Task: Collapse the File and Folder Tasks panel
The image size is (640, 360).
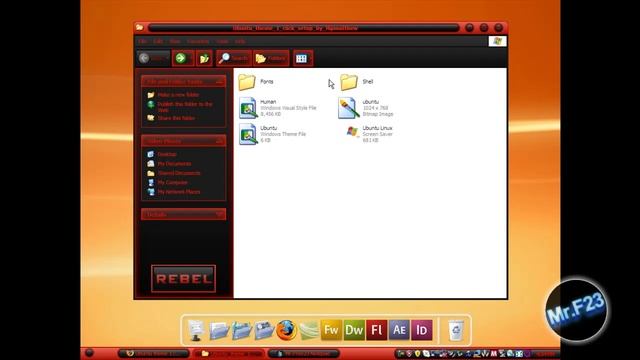Action: pos(220,82)
